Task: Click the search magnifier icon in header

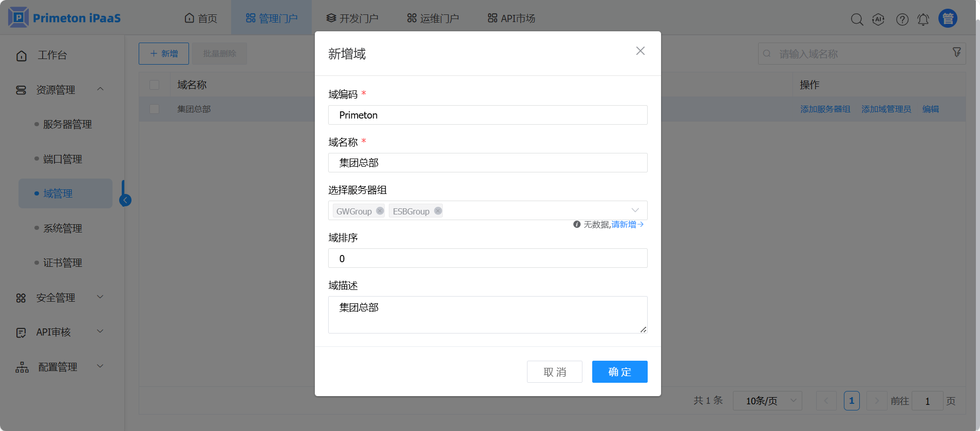Action: click(x=857, y=19)
